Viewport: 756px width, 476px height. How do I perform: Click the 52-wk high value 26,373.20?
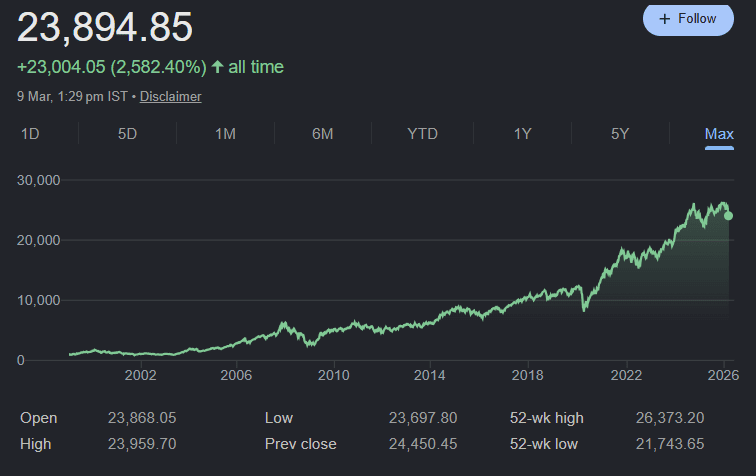(670, 418)
